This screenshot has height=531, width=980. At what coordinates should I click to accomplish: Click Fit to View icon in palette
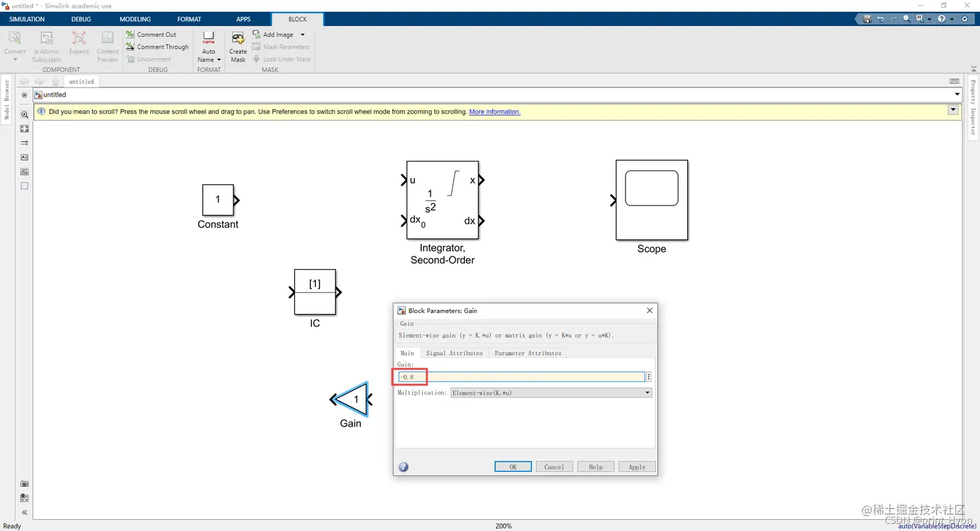pos(25,129)
